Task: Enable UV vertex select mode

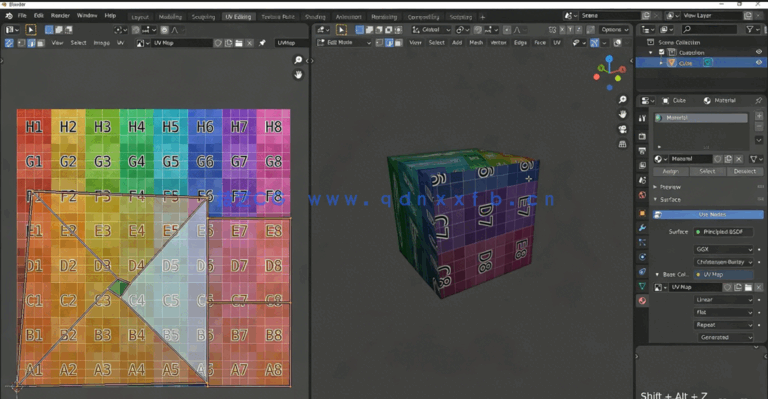Action: tap(22, 43)
